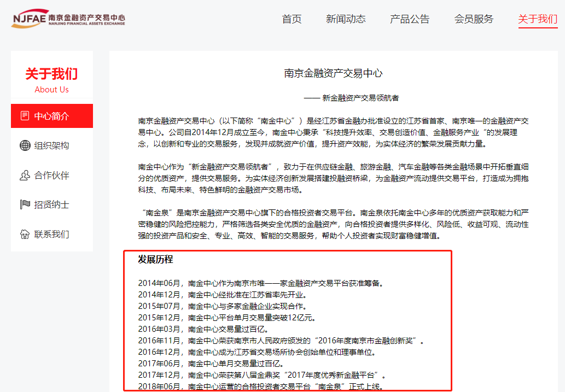565x392 pixels.
Task: Click the 2015年07月 timeline entry
Action: tap(223, 306)
